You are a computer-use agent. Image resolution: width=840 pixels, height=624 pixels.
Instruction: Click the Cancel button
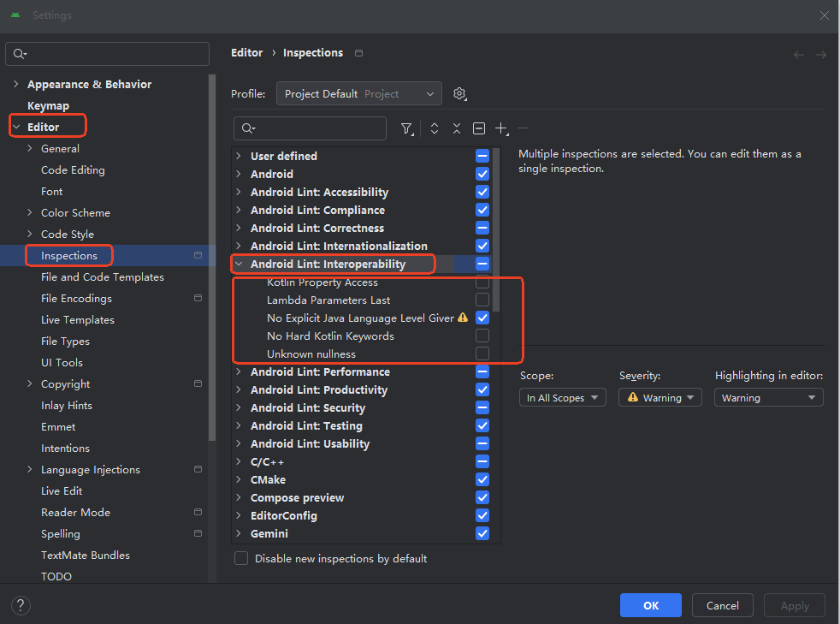click(722, 605)
